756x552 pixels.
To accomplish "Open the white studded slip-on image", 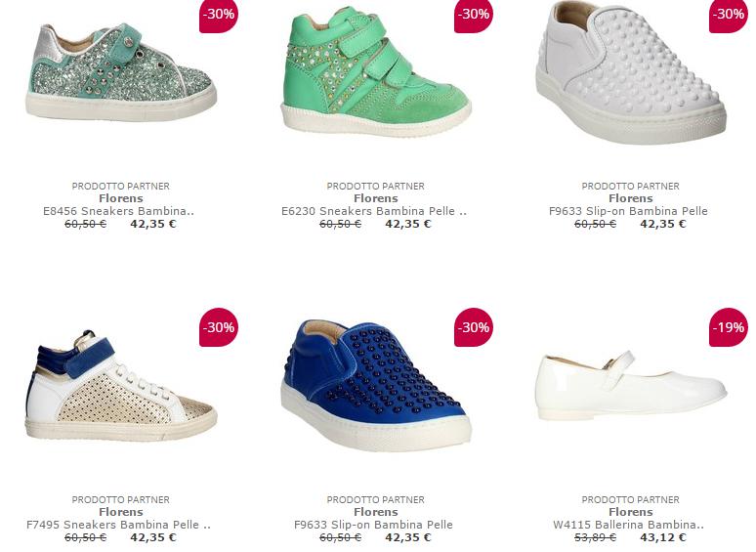I will coord(631,72).
